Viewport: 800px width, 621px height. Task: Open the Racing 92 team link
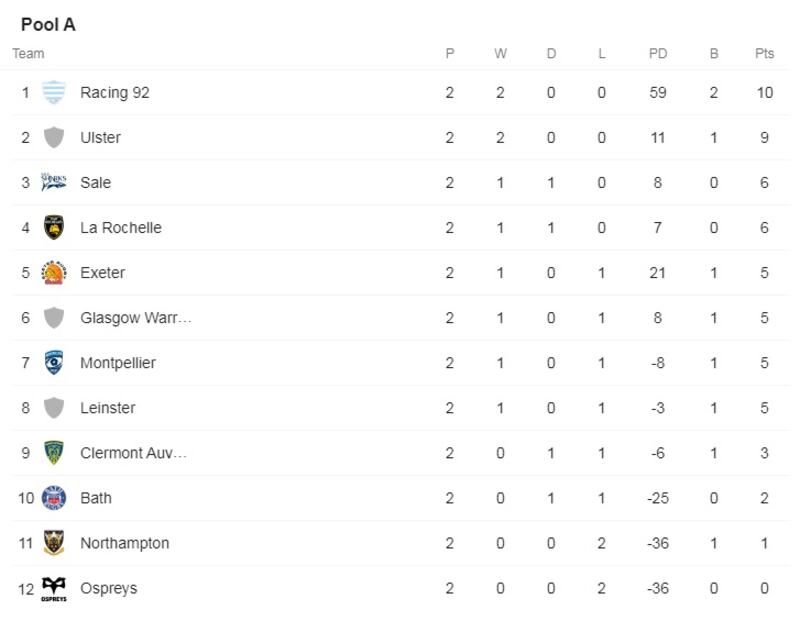(x=114, y=93)
